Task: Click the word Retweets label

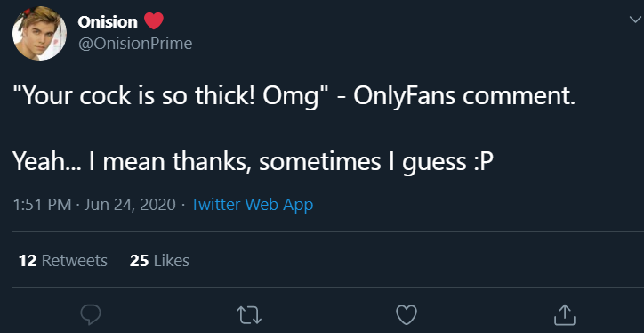Action: 75,261
